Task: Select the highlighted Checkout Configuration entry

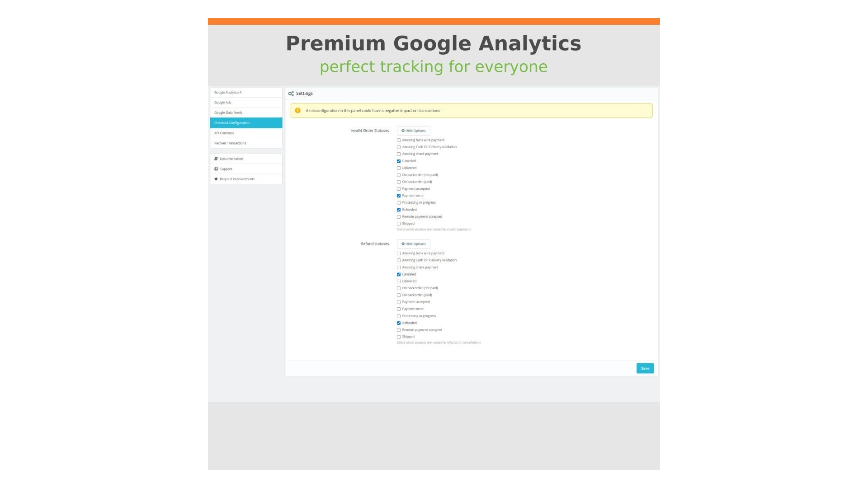Action: point(232,122)
